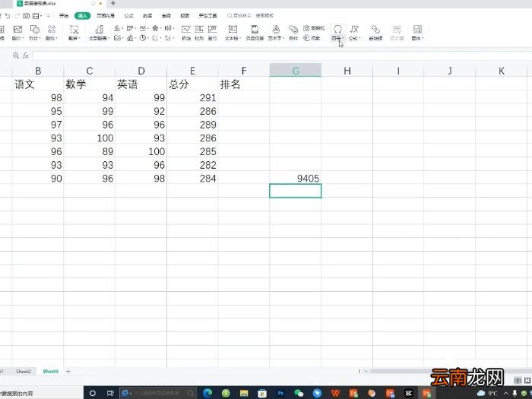
Task: Switch to the Sheet2 worksheet tab
Action: 24,371
